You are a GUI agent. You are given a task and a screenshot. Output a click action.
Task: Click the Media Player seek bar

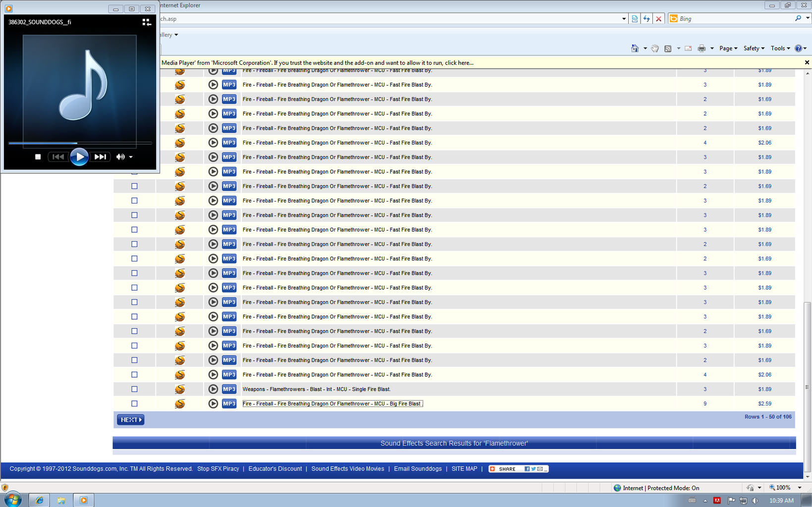click(x=80, y=143)
